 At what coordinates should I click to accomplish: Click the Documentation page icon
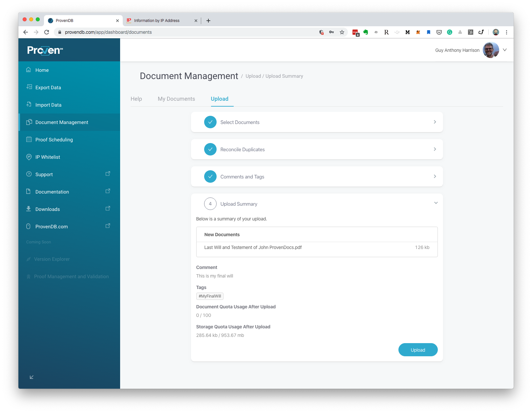point(29,192)
